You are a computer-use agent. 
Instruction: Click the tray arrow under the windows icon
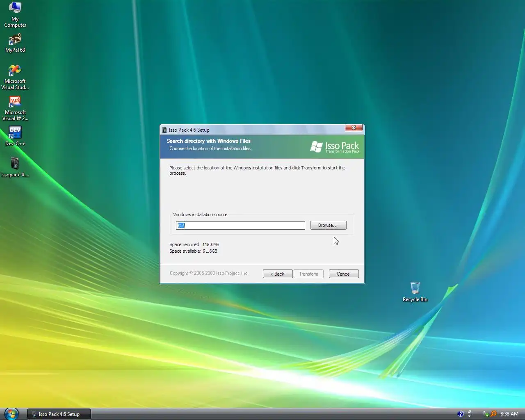click(x=470, y=416)
